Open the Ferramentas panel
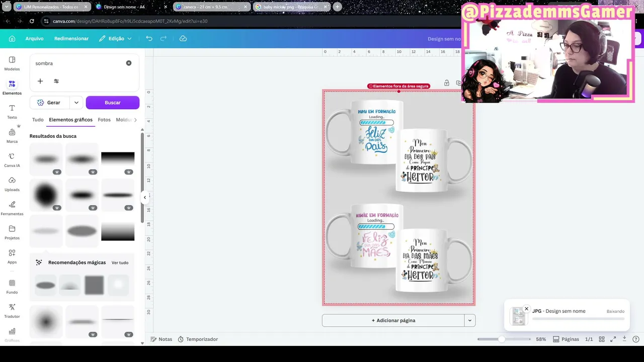Viewport: 644px width, 362px height. pyautogui.click(x=12, y=208)
